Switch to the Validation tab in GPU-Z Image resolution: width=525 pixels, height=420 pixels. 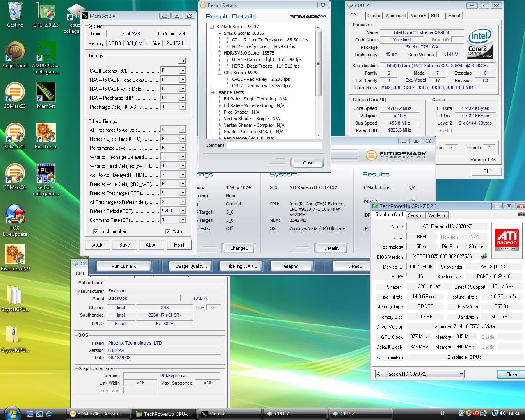pos(438,215)
